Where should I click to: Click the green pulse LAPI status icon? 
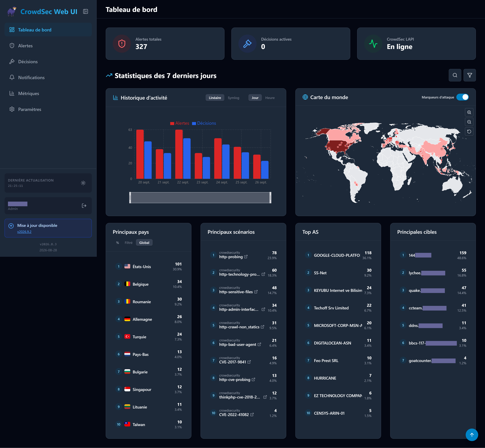click(x=373, y=44)
